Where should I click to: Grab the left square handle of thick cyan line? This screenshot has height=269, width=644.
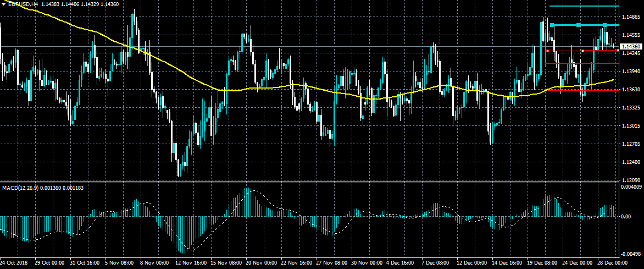click(552, 25)
